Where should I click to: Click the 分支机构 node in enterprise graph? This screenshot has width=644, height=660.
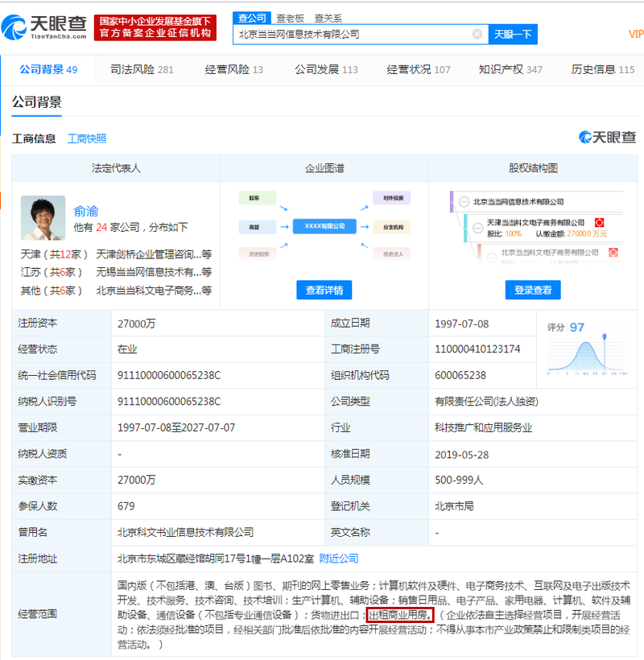click(393, 227)
